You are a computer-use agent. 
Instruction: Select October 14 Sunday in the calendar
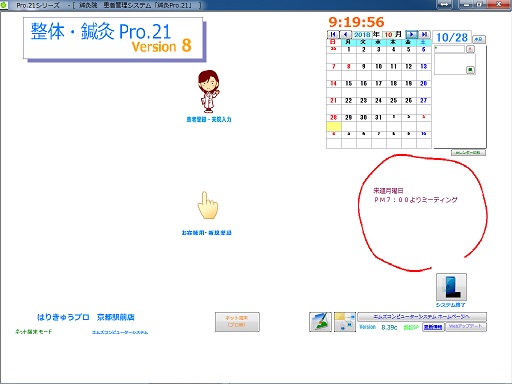pyautogui.click(x=334, y=83)
